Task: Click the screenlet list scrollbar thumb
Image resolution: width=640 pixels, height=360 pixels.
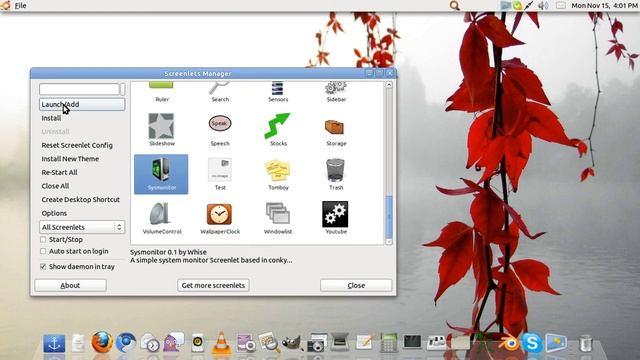Action: (x=389, y=216)
